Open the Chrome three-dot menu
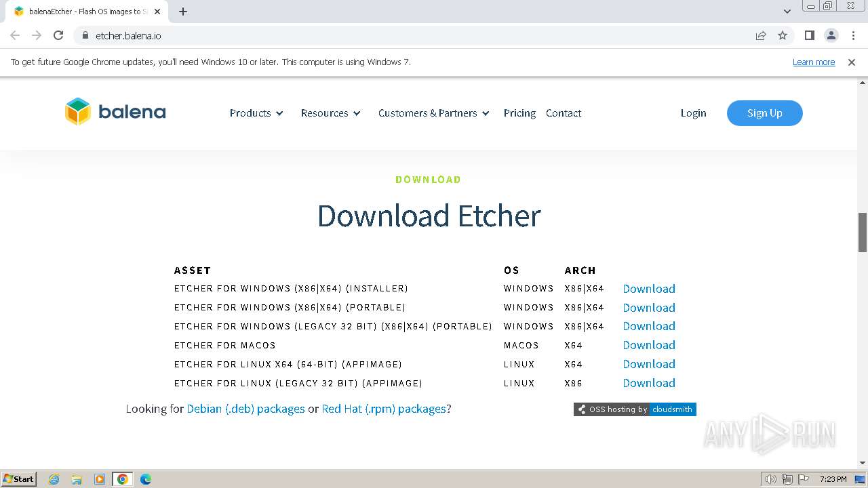 point(853,35)
